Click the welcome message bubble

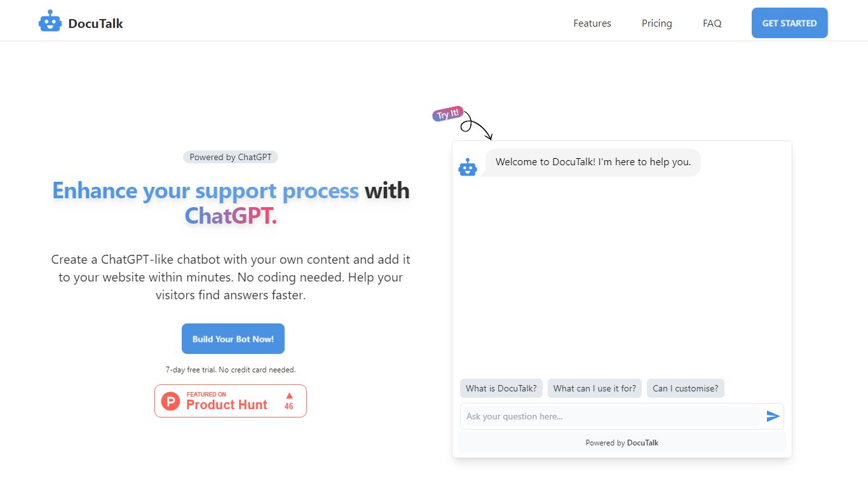pos(592,162)
